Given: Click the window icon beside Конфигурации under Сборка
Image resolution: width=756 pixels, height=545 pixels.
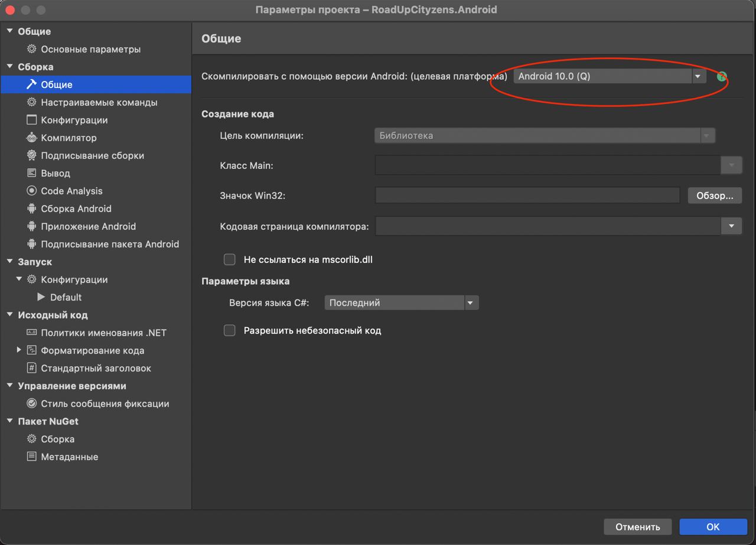Looking at the screenshot, I should (32, 120).
